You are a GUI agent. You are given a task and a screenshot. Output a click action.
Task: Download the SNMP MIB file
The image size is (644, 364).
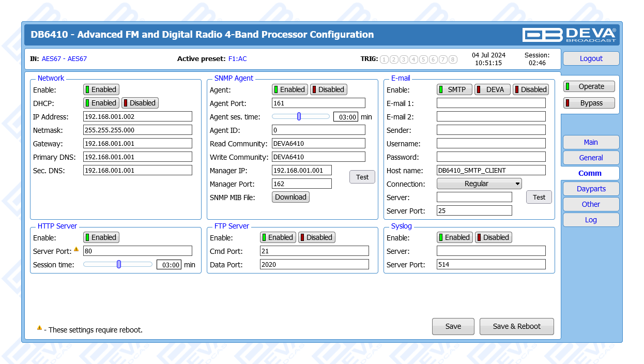point(290,197)
